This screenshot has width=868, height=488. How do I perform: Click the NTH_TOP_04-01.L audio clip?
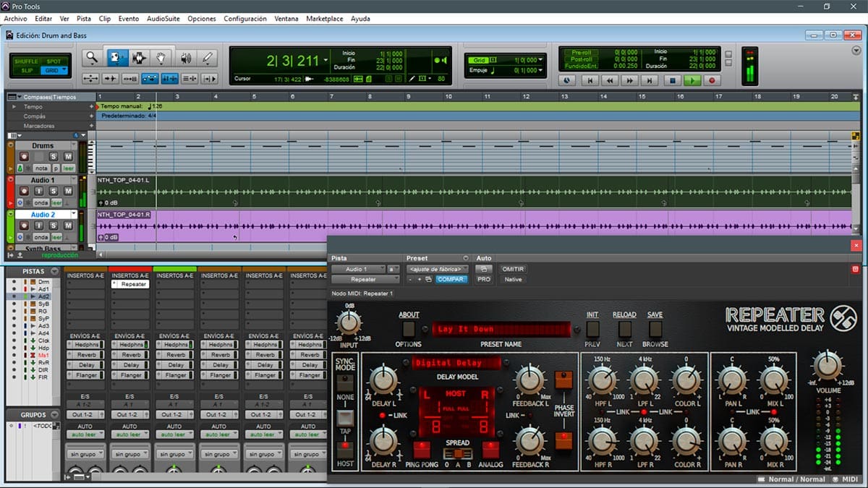click(474, 192)
